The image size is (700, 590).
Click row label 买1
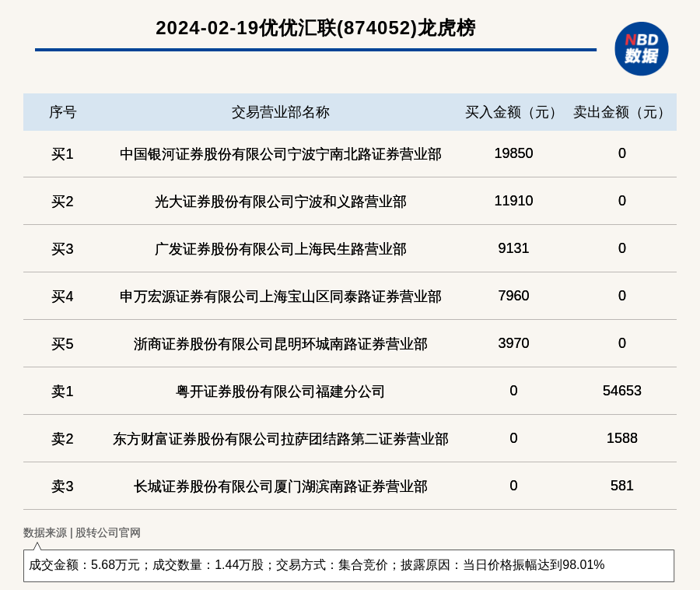tap(62, 154)
